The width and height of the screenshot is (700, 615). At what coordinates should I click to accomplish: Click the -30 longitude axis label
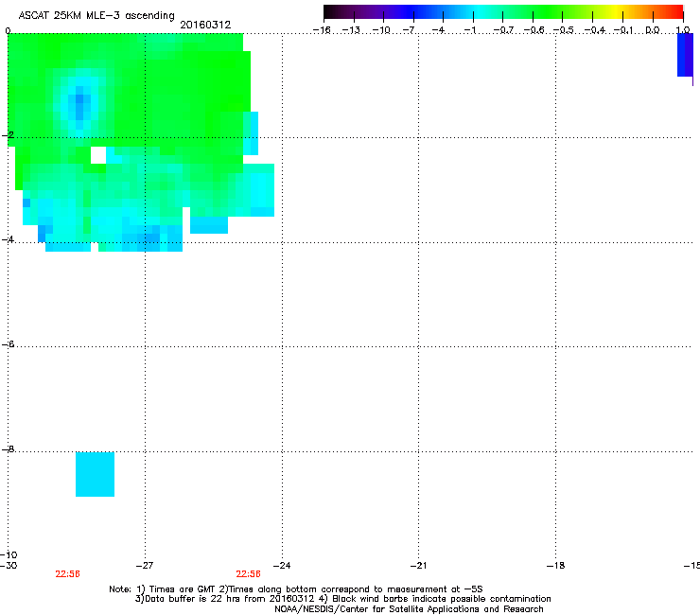(x=9, y=566)
